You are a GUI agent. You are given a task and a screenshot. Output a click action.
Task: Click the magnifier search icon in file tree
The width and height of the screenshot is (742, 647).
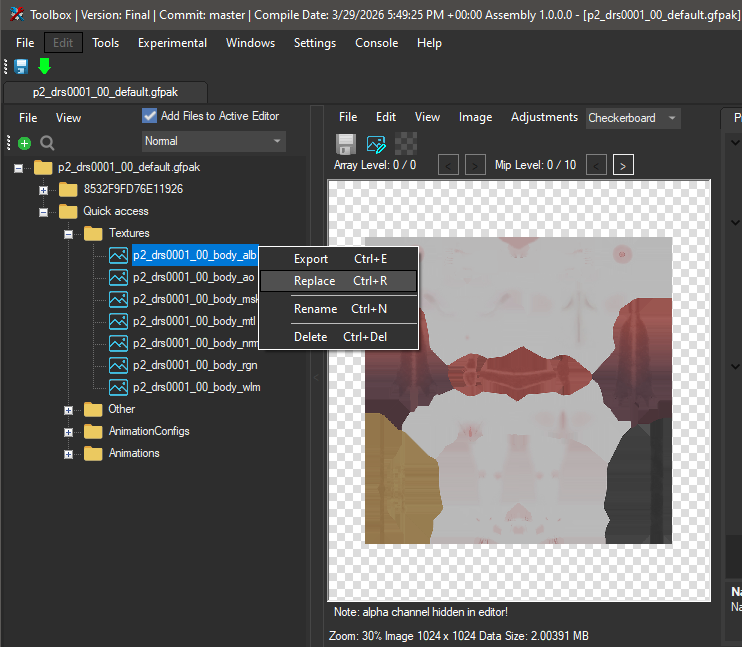[x=47, y=143]
